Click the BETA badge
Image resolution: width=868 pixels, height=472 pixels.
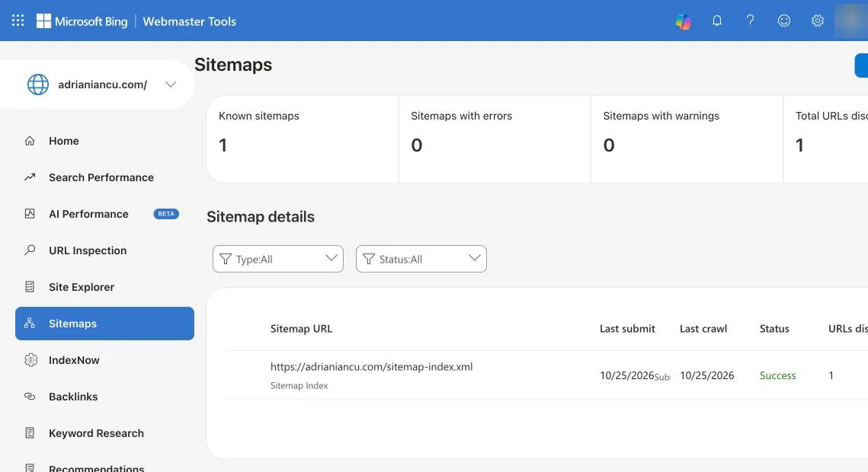tap(166, 214)
